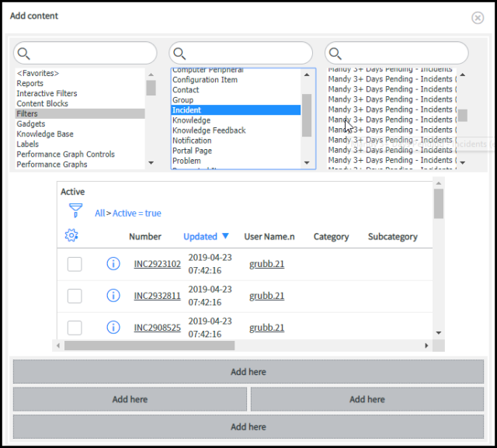Click the third column search magnifier

(335, 54)
